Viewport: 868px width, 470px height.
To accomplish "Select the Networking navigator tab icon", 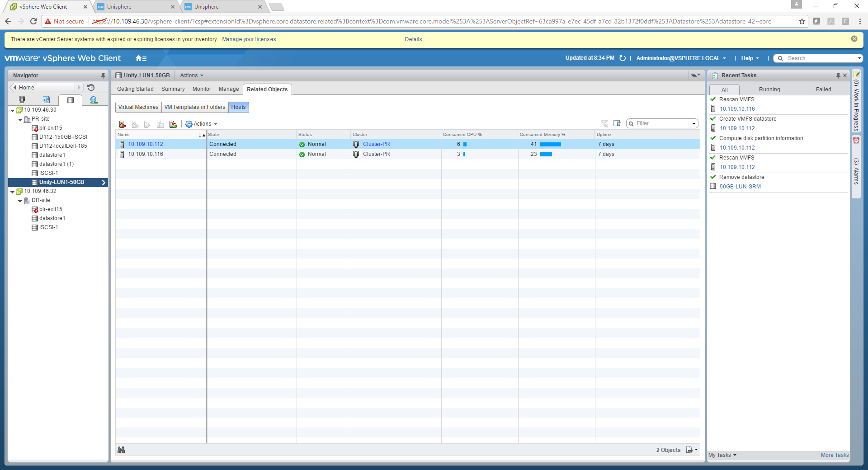I will click(x=94, y=100).
